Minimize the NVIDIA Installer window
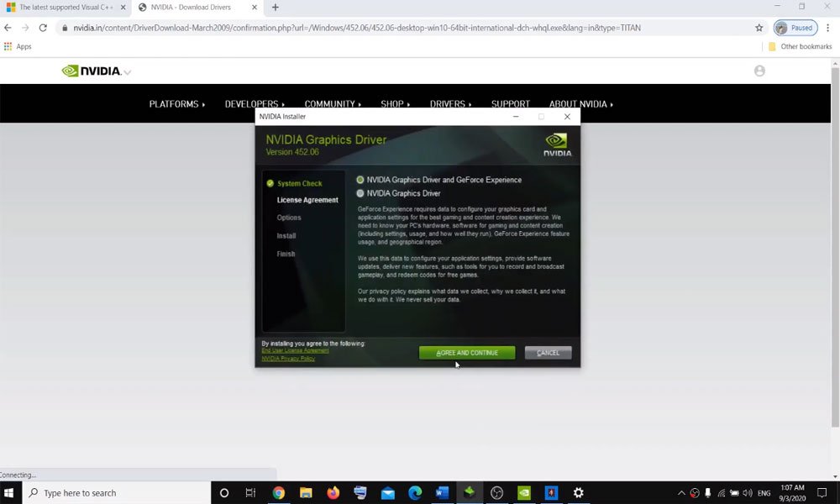Screen dimensions: 840x504 click(516, 116)
